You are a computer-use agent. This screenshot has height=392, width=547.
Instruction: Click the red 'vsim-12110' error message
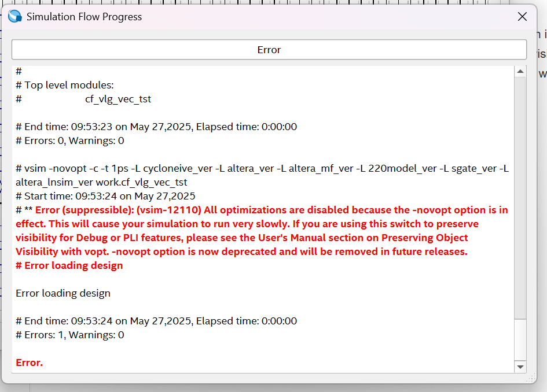(262, 231)
